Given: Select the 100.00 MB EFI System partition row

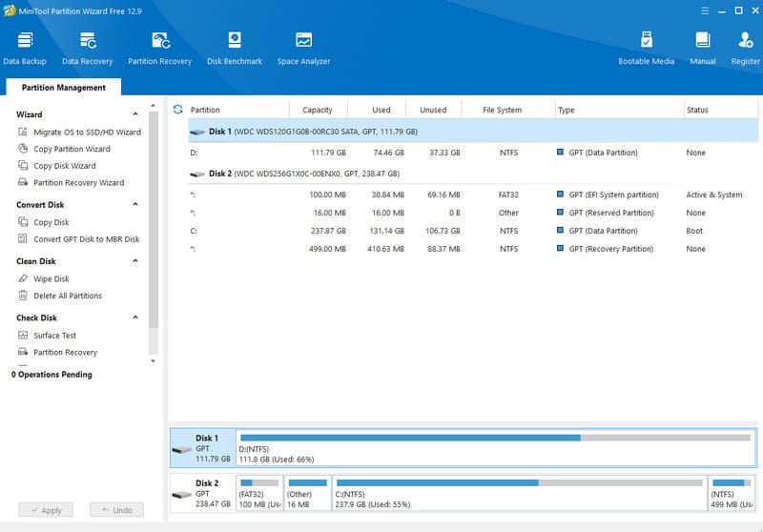Looking at the screenshot, I should 473,195.
